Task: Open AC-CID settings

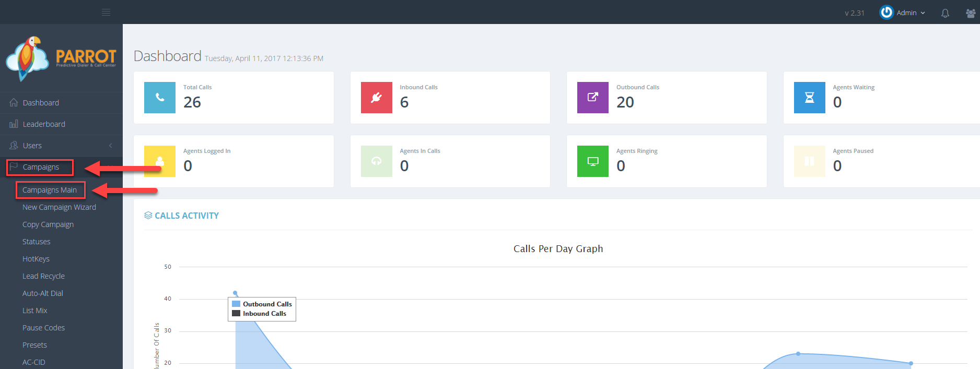Action: [34, 362]
